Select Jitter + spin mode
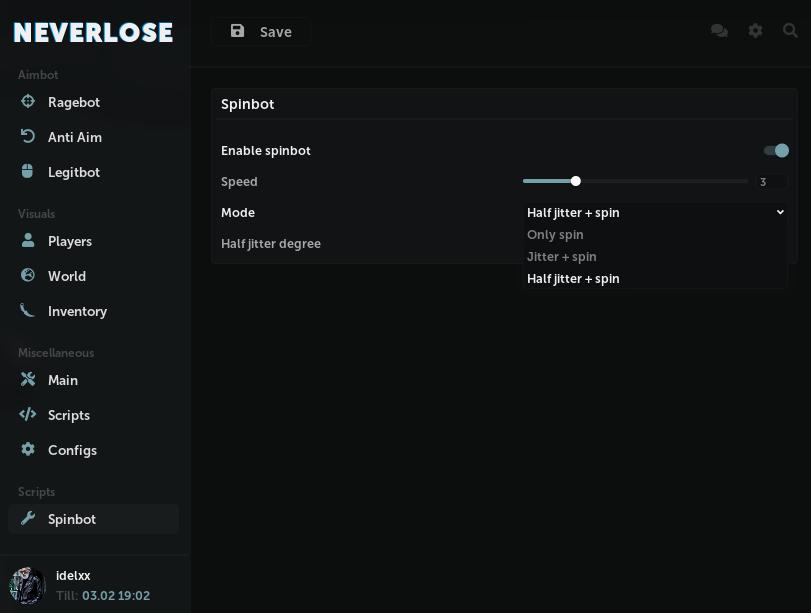The height and width of the screenshot is (613, 811). coord(562,256)
